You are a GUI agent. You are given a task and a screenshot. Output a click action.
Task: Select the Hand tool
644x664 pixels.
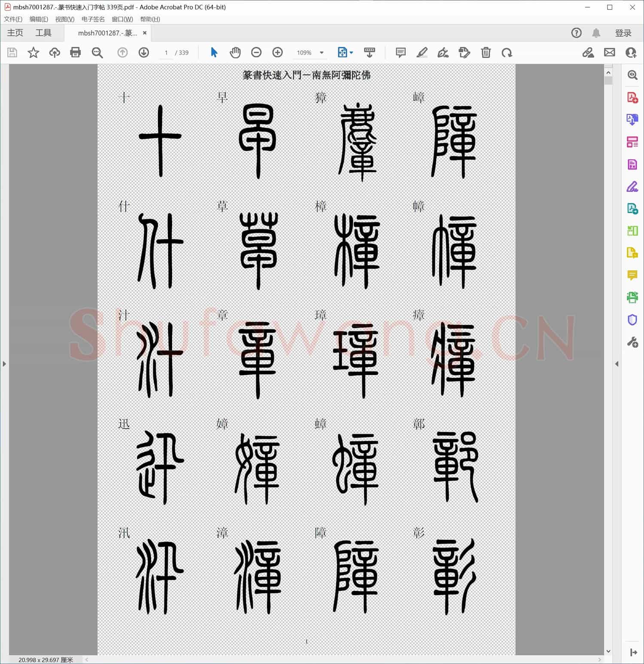point(235,52)
